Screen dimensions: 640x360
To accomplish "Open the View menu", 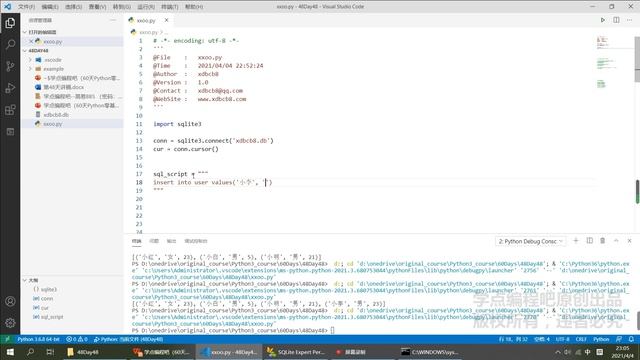I will (97, 7).
